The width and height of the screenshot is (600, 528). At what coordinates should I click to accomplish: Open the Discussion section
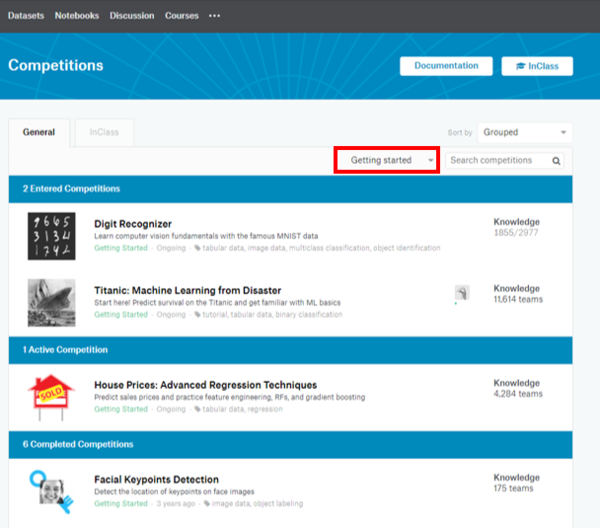pyautogui.click(x=132, y=16)
